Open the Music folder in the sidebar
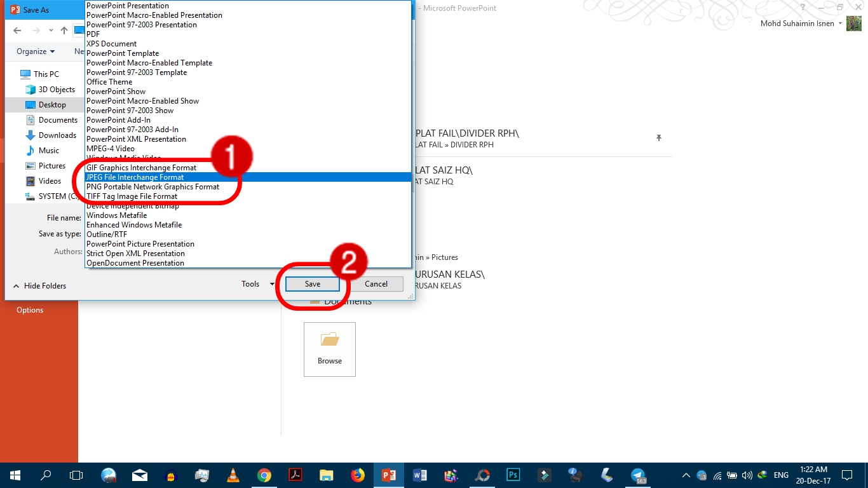The image size is (868, 488). pyautogui.click(x=42, y=151)
